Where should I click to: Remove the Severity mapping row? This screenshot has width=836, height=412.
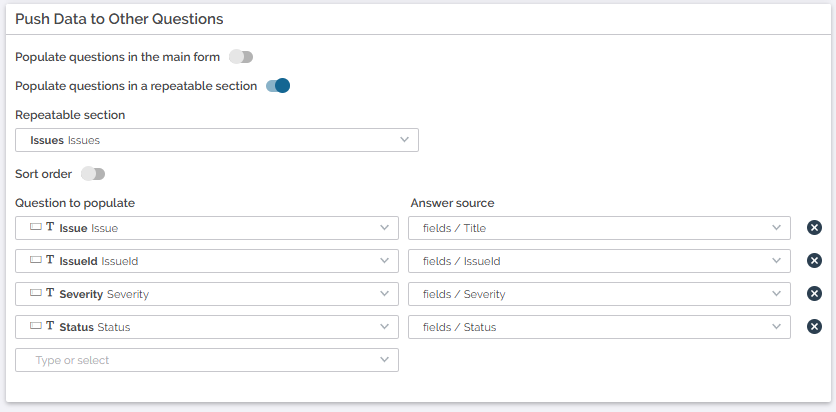814,294
